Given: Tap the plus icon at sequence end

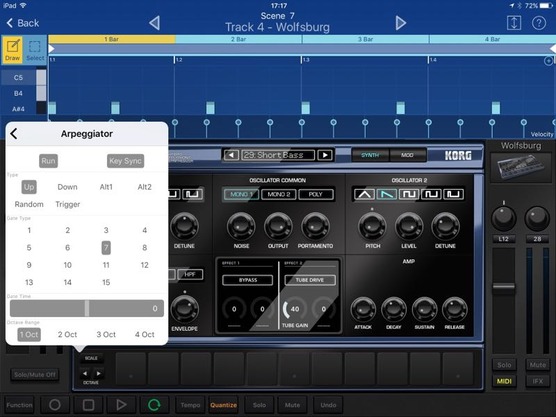Looking at the screenshot, I should pos(549,61).
